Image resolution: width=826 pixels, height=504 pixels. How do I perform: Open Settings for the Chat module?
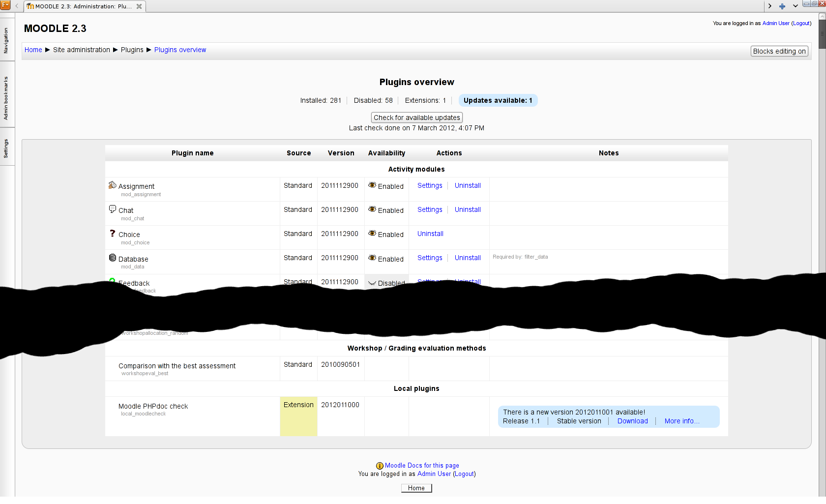click(430, 209)
